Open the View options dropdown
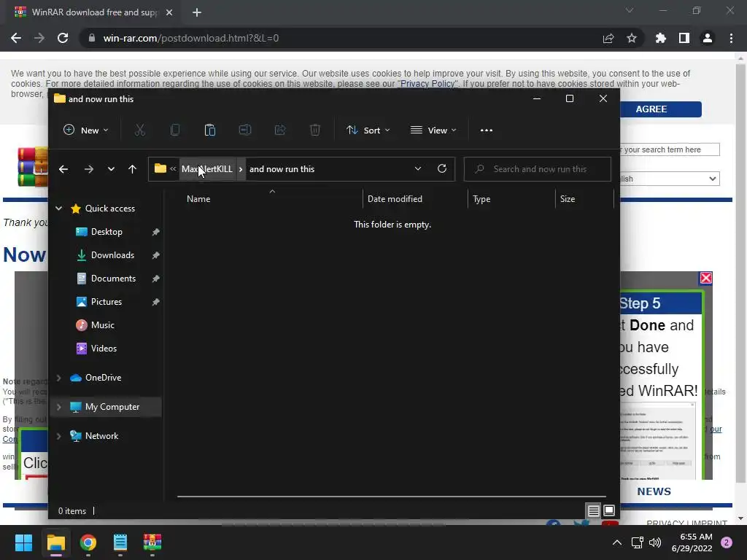 (x=433, y=130)
